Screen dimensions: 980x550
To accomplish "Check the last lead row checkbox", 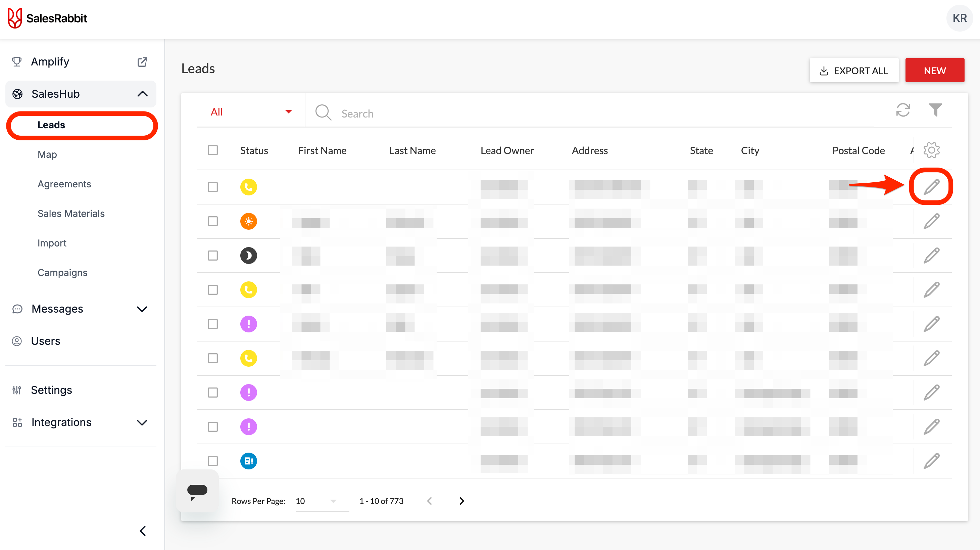I will coord(213,461).
